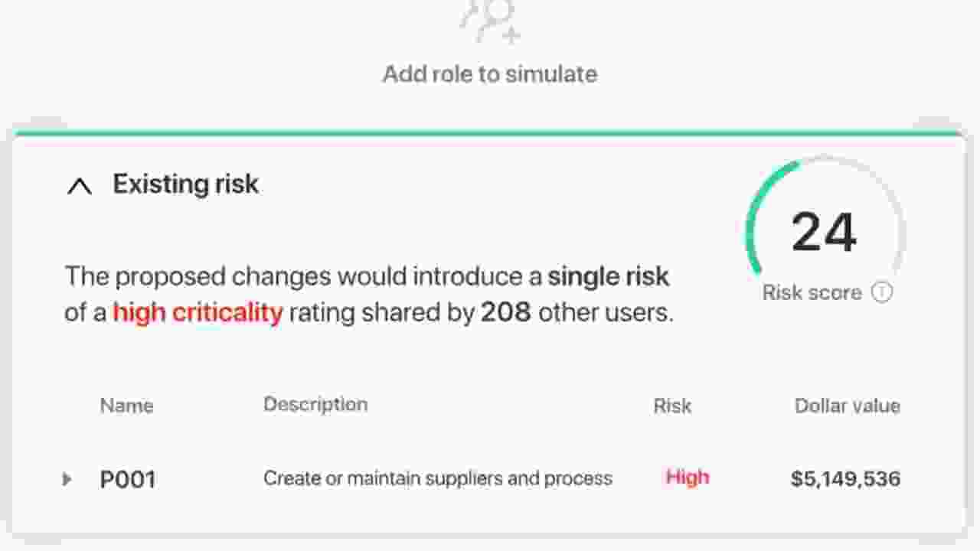Click the Name column header
The image size is (980, 551).
[126, 406]
